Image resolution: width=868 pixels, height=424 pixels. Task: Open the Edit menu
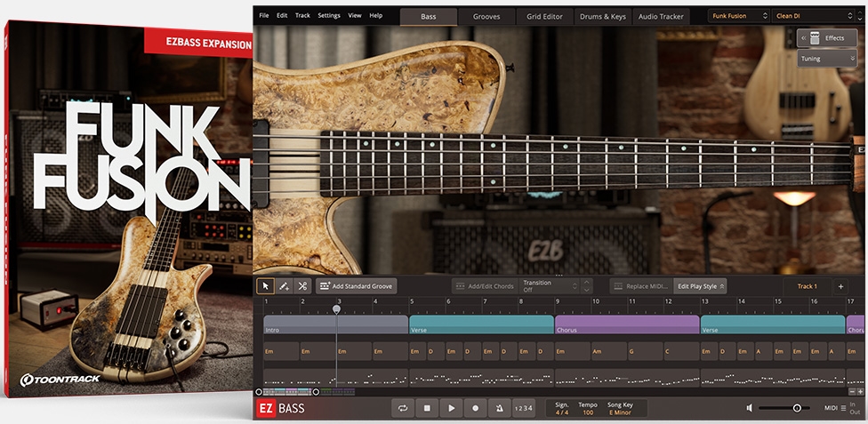pos(282,15)
